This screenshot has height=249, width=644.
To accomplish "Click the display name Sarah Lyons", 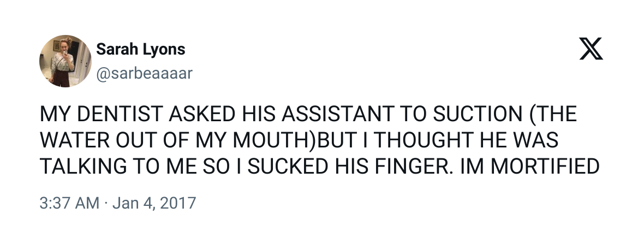I will (x=140, y=49).
